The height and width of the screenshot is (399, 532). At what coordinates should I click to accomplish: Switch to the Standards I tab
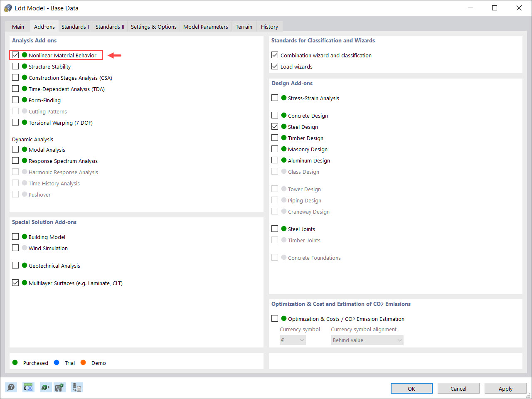(x=75, y=26)
